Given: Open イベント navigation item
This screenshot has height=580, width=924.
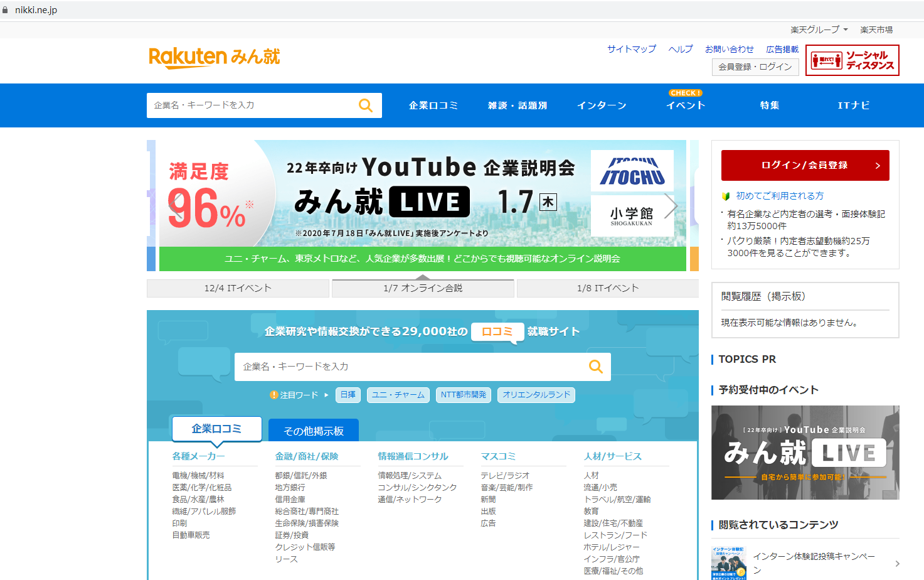Looking at the screenshot, I should 686,105.
